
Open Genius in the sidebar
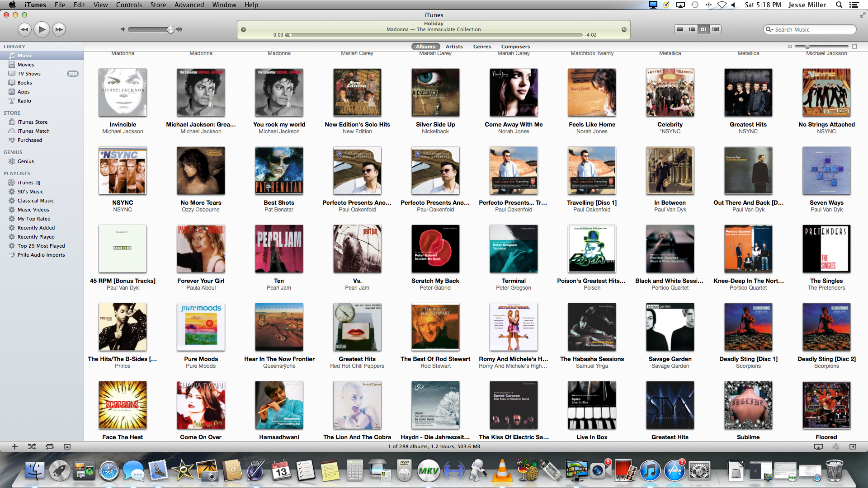coord(42,161)
